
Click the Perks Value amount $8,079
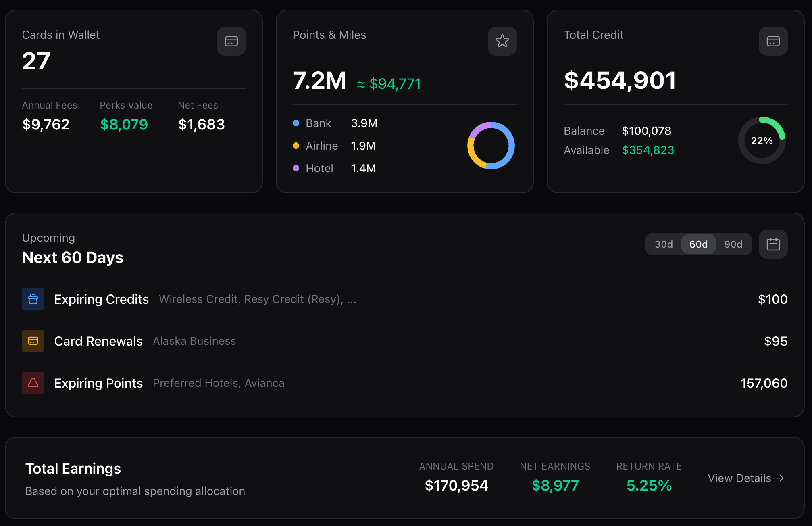pyautogui.click(x=124, y=125)
